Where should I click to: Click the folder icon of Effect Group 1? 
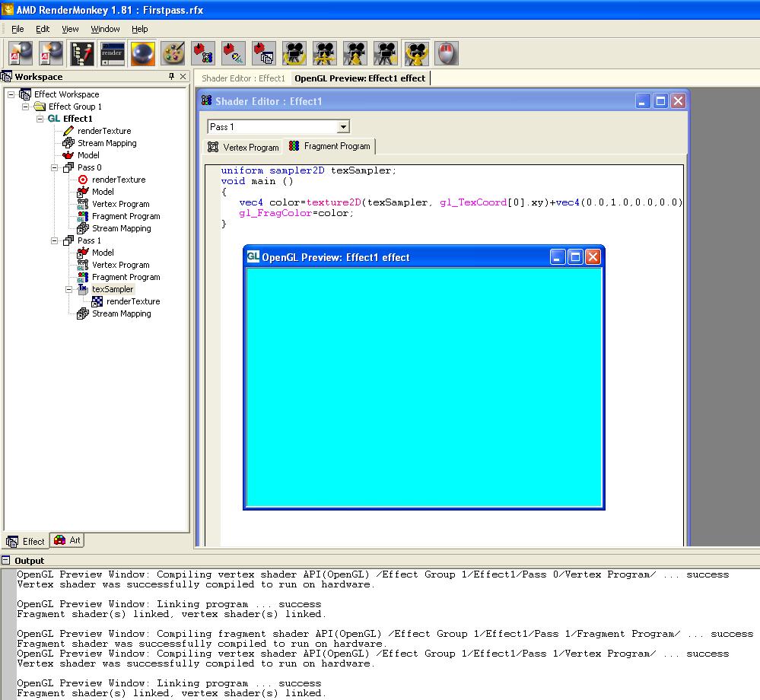pyautogui.click(x=40, y=107)
